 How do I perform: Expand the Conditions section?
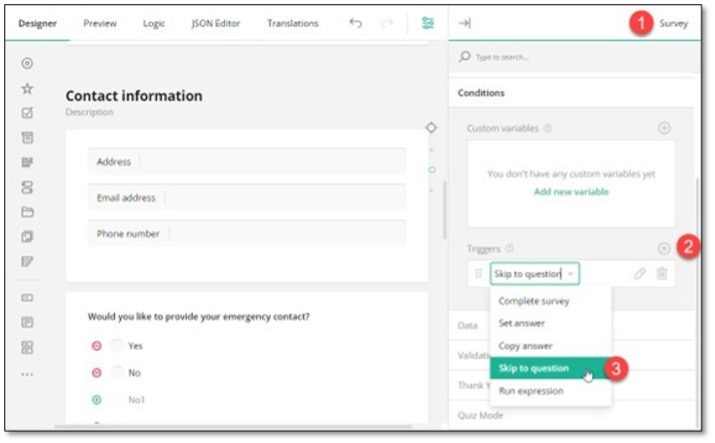[x=481, y=93]
